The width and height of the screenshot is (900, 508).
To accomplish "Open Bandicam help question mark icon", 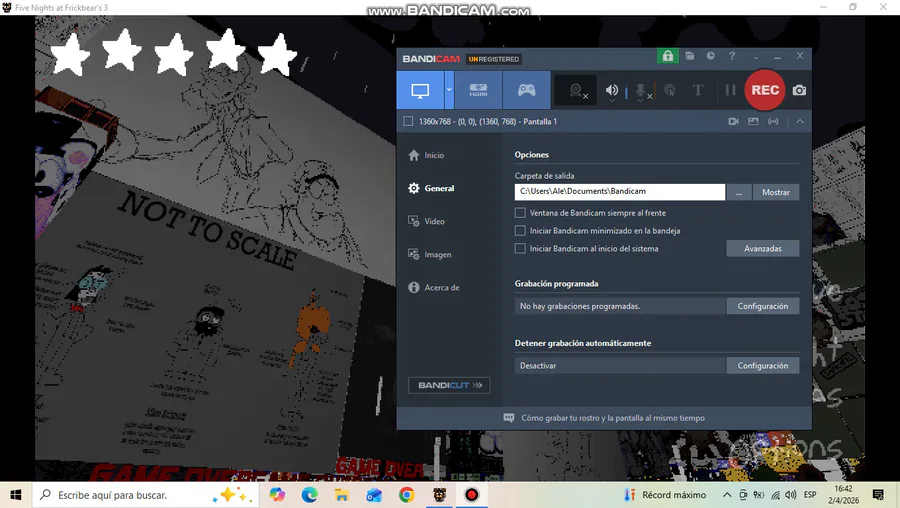I will point(732,56).
